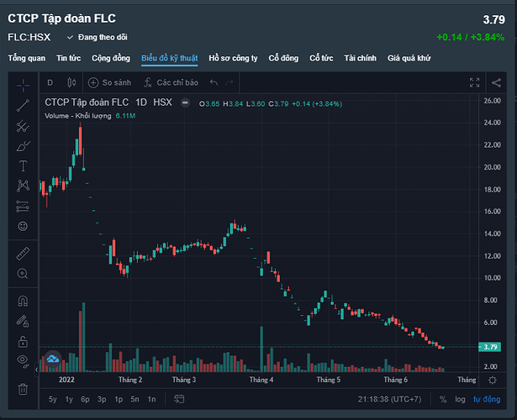Toggle magnet mode for drawings

23,301
